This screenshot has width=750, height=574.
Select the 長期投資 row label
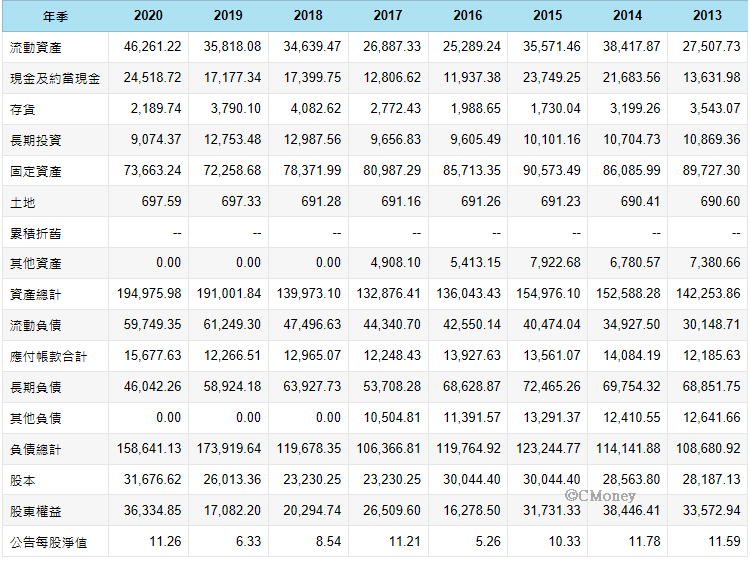click(36, 140)
